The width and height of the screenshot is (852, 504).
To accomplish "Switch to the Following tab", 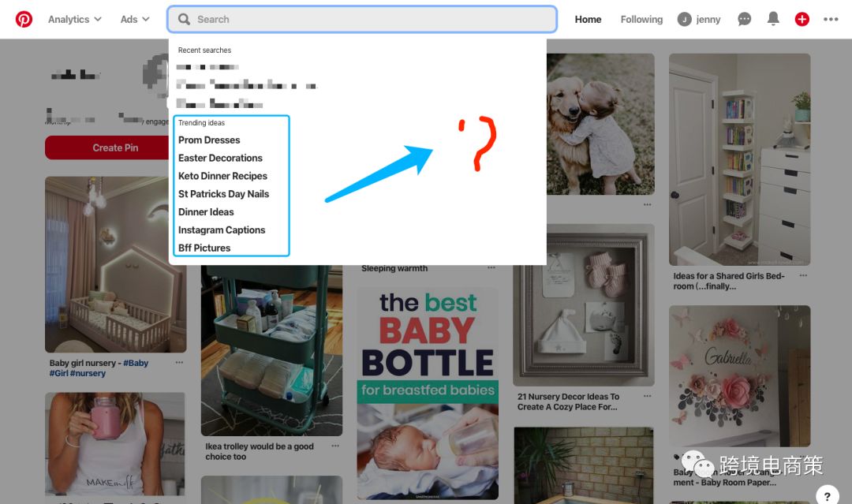I will pos(641,19).
